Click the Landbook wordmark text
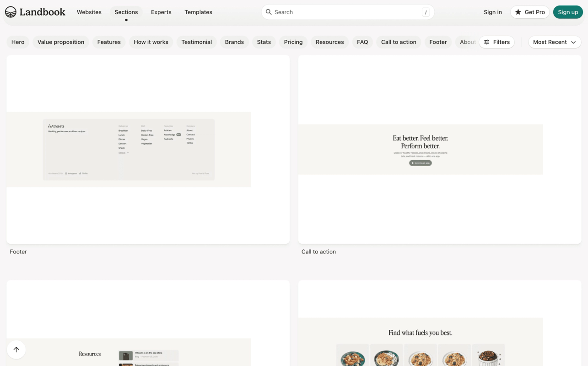This screenshot has width=588, height=366. (x=43, y=12)
